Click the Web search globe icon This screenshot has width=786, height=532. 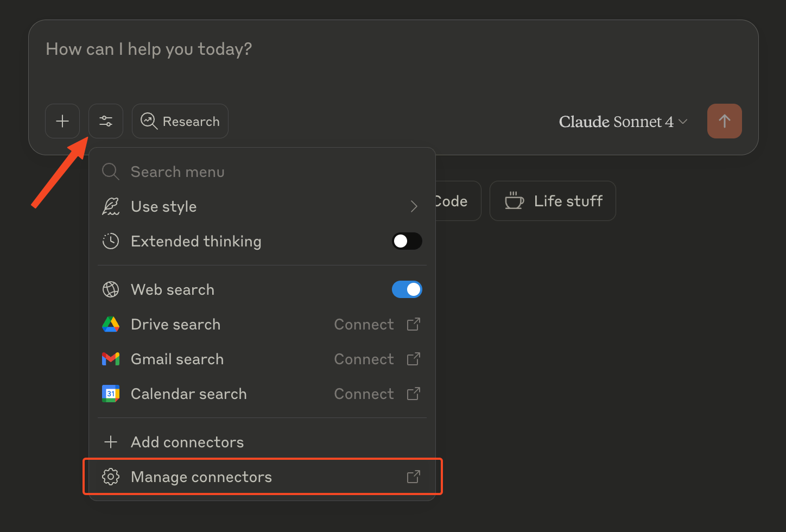point(111,289)
